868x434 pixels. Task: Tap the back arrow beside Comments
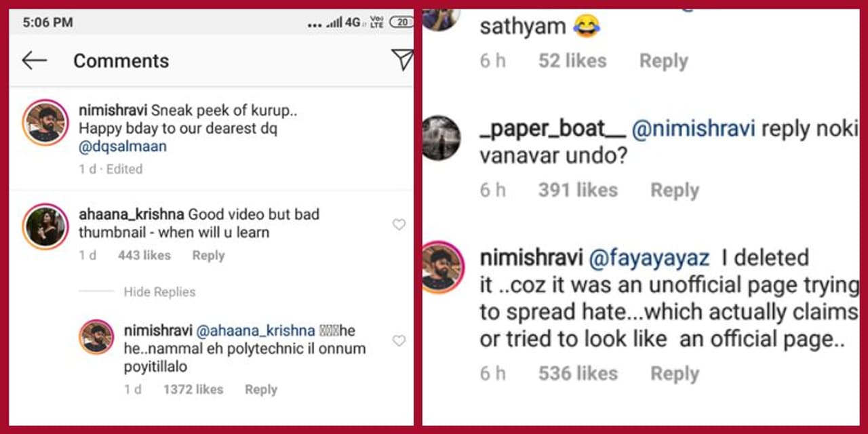[34, 61]
